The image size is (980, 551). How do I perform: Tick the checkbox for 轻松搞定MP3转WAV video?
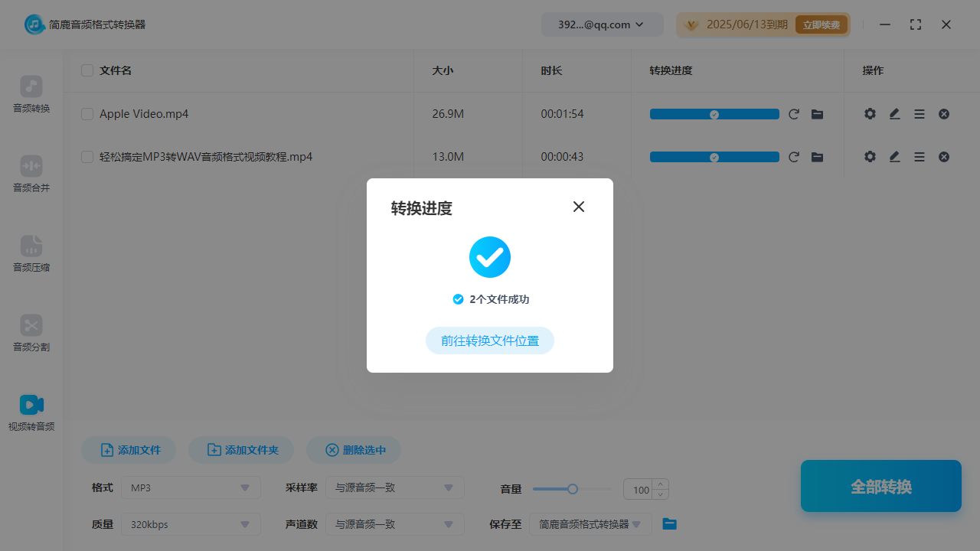87,156
